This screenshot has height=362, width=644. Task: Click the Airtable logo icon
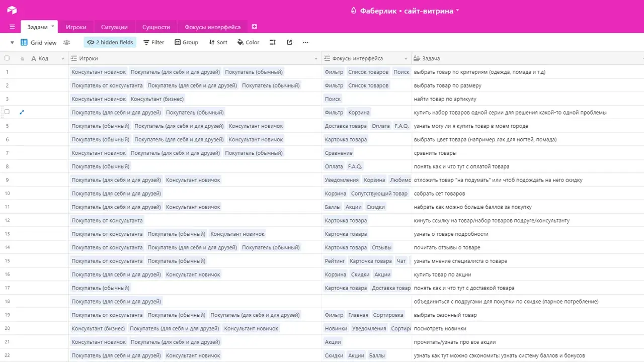pyautogui.click(x=12, y=10)
